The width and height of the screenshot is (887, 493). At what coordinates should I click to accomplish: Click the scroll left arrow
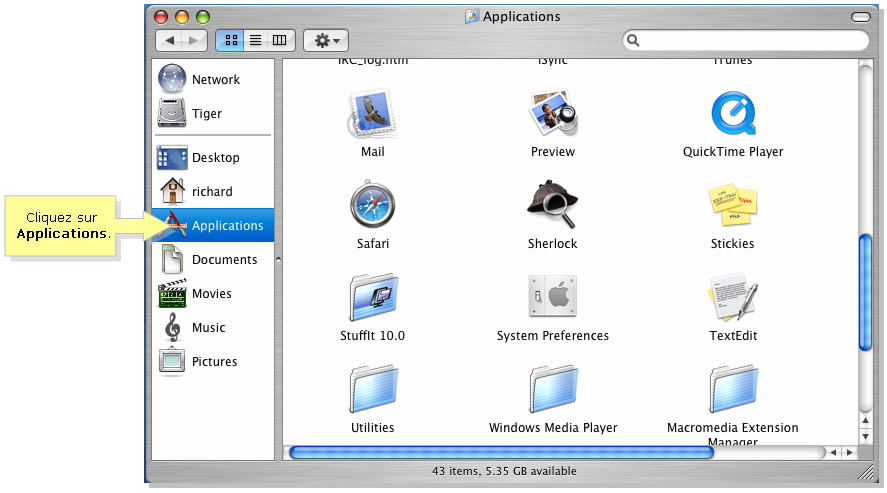(x=833, y=452)
